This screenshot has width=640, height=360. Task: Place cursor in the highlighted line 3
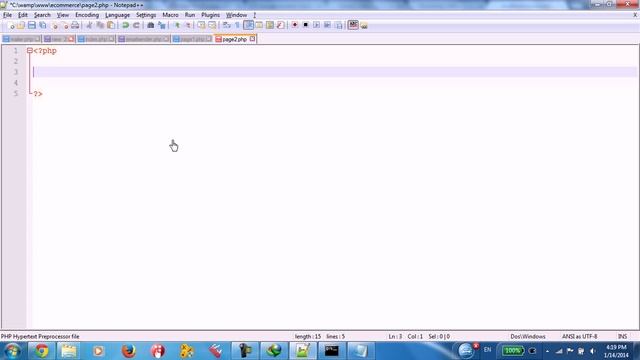(x=335, y=72)
